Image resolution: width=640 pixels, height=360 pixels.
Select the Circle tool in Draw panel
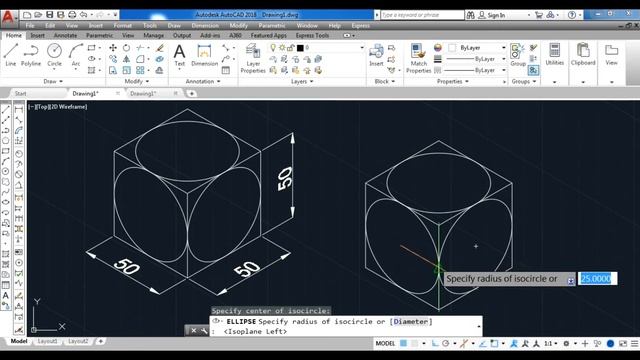[54, 55]
